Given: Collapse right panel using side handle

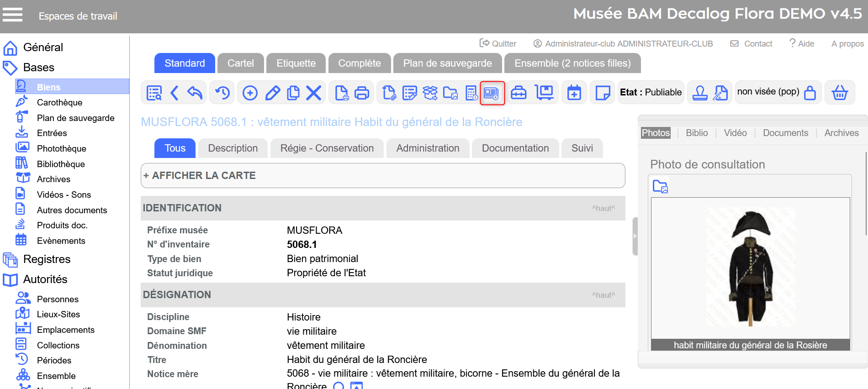Looking at the screenshot, I should (635, 236).
